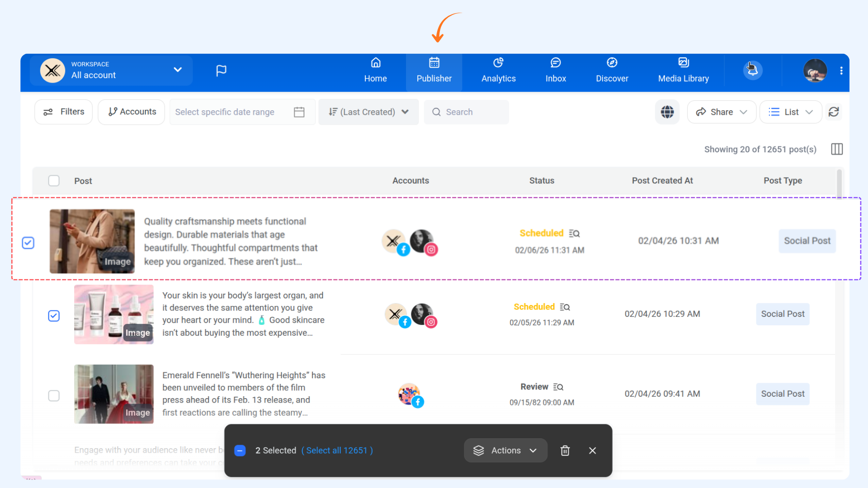
Task: Click the Select specific date range field
Action: [242, 112]
